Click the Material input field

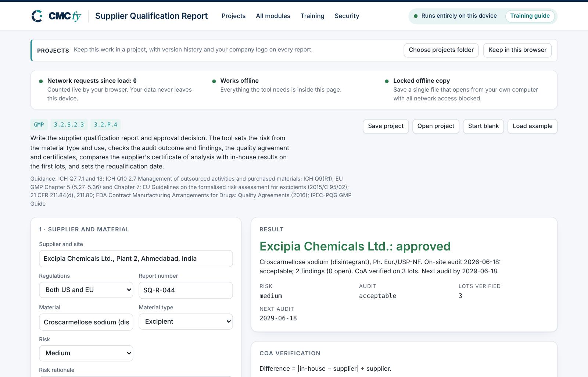coord(86,322)
